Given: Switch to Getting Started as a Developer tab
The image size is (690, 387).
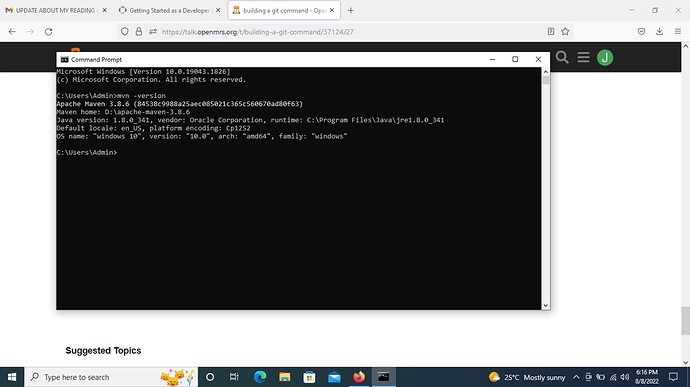Looking at the screenshot, I should coord(170,10).
